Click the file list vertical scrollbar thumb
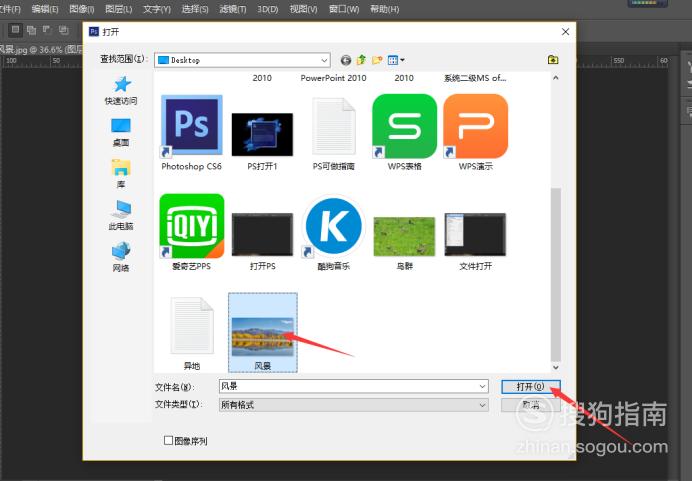692x481 pixels. [x=556, y=274]
